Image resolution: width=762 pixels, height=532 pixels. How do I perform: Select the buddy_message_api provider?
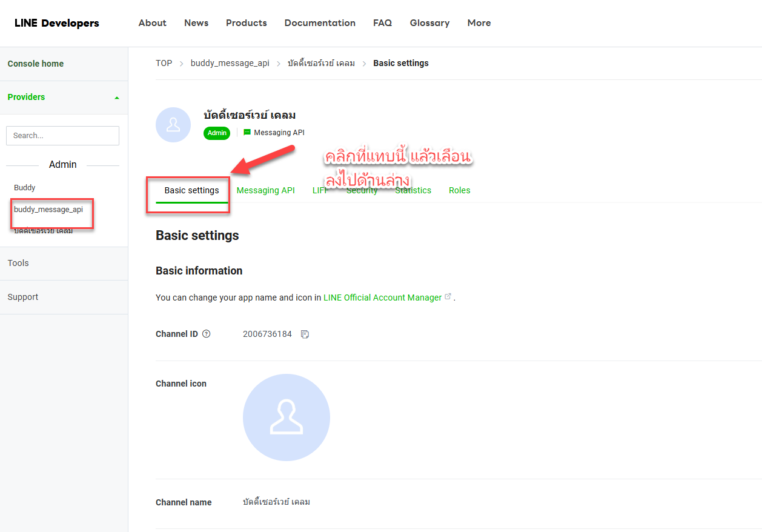[48, 210]
